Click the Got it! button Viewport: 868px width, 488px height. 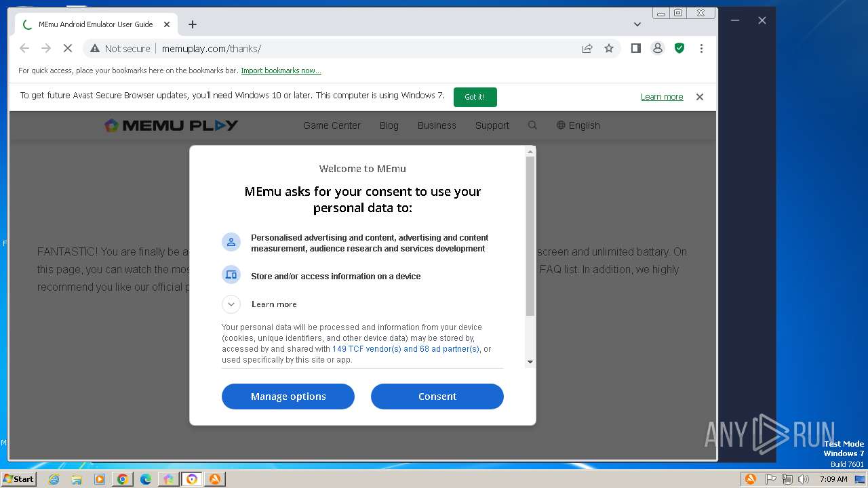[x=475, y=97]
